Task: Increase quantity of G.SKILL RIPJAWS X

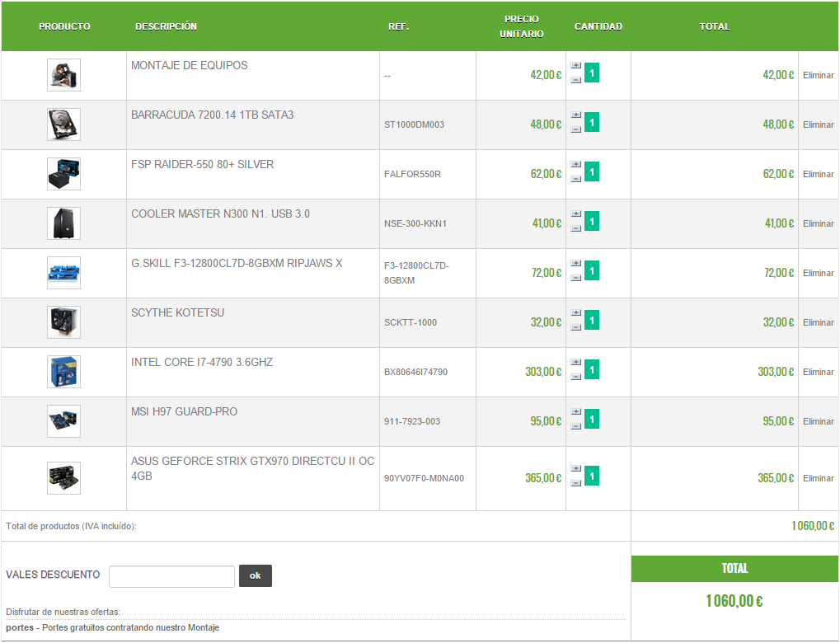Action: [x=576, y=263]
